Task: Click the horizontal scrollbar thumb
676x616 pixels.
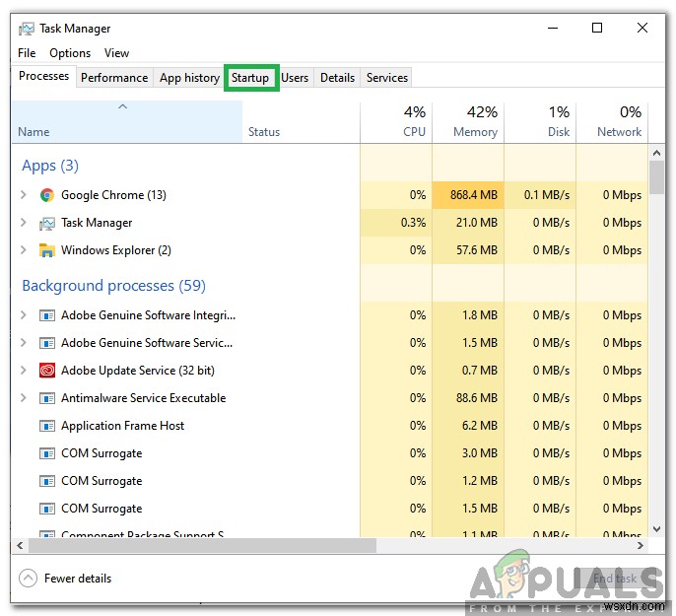Action: [202, 545]
